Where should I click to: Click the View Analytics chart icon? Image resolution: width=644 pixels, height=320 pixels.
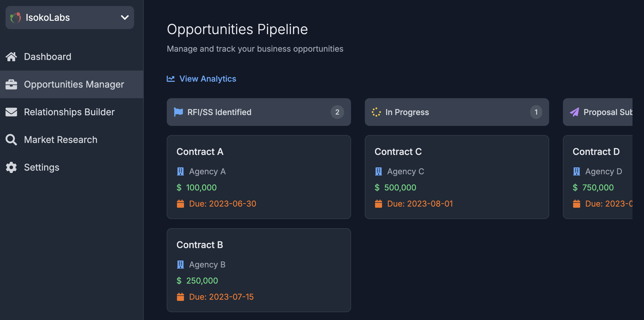(x=170, y=79)
